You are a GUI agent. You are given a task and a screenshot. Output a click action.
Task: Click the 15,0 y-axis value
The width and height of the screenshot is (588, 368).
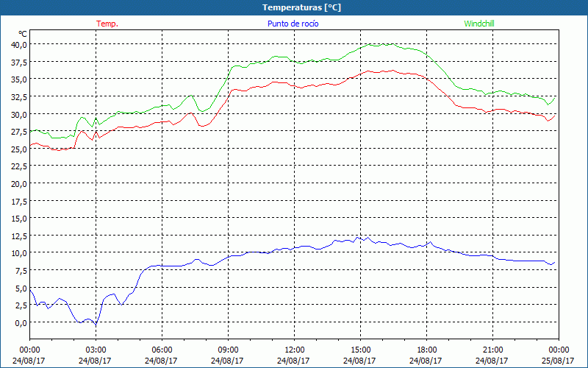tap(20, 219)
